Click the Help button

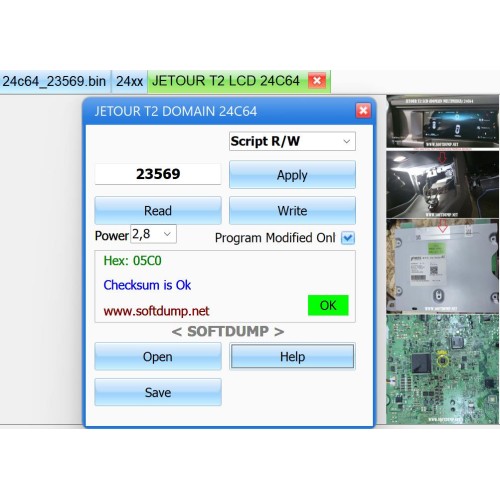point(292,357)
